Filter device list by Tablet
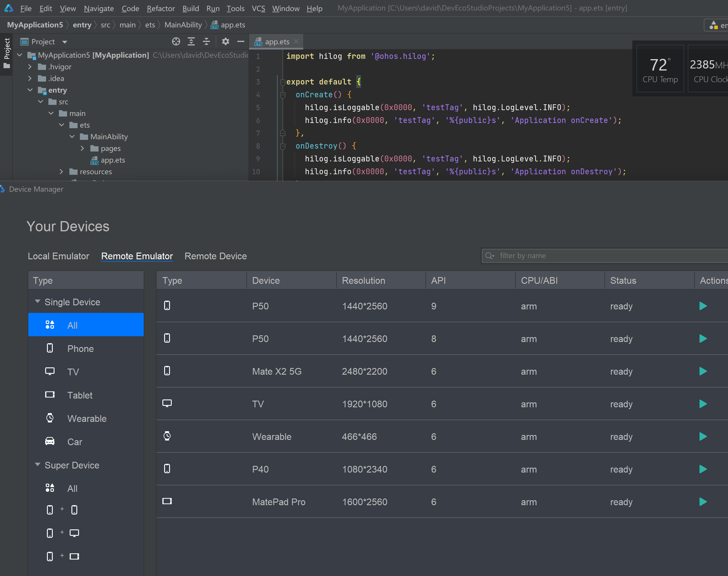728x576 pixels. [86, 395]
